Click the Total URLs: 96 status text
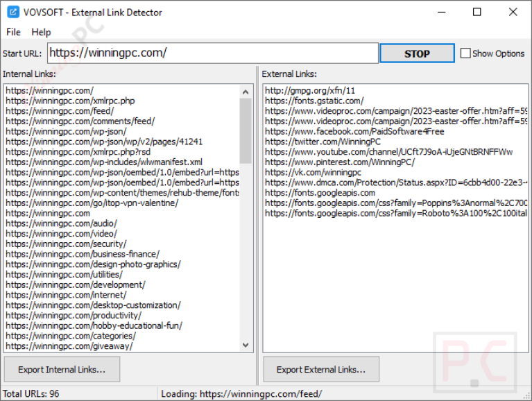This screenshot has width=532, height=401. [x=31, y=393]
